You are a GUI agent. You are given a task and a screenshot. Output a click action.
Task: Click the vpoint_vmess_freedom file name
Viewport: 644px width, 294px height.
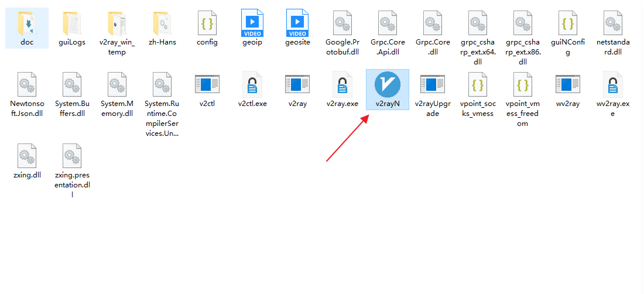click(523, 114)
